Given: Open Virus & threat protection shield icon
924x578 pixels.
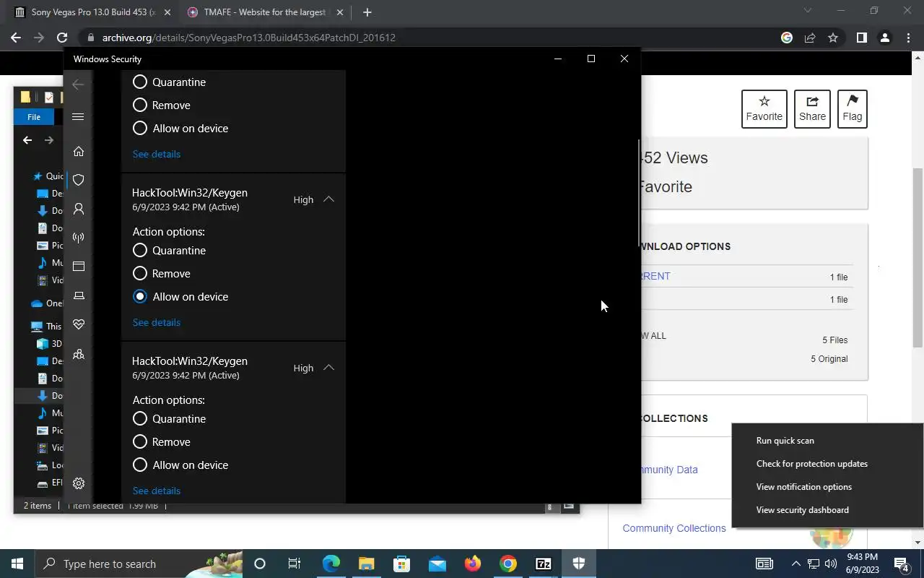Looking at the screenshot, I should (x=79, y=180).
